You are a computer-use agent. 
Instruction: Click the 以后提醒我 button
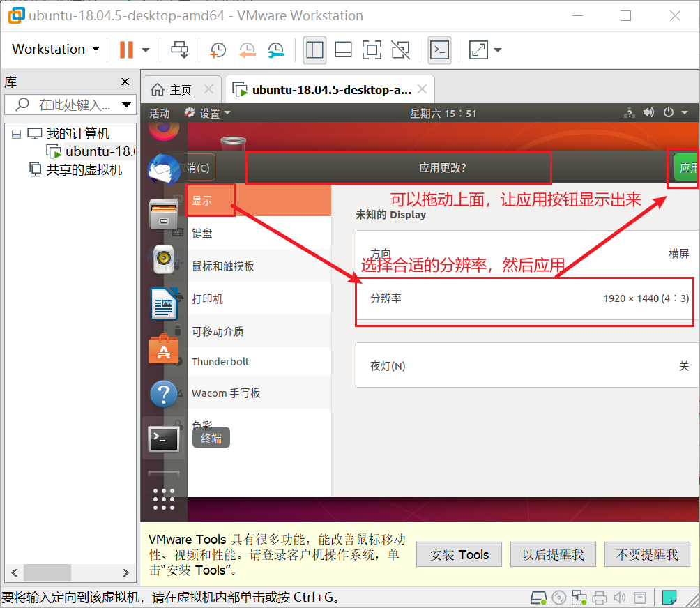553,554
